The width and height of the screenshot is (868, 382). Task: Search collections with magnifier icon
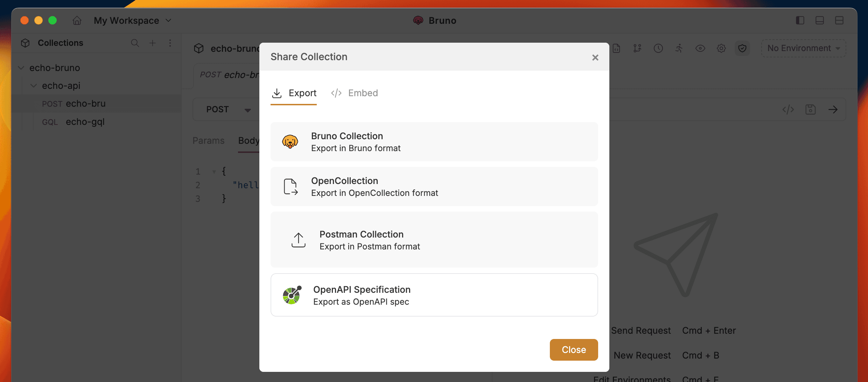[x=135, y=43]
